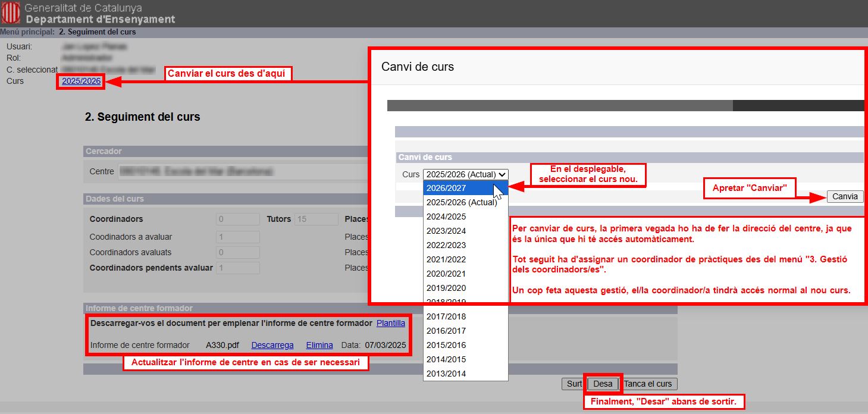Pick the 2025/2026 (Actual) option
The image size is (868, 414).
pos(461,202)
